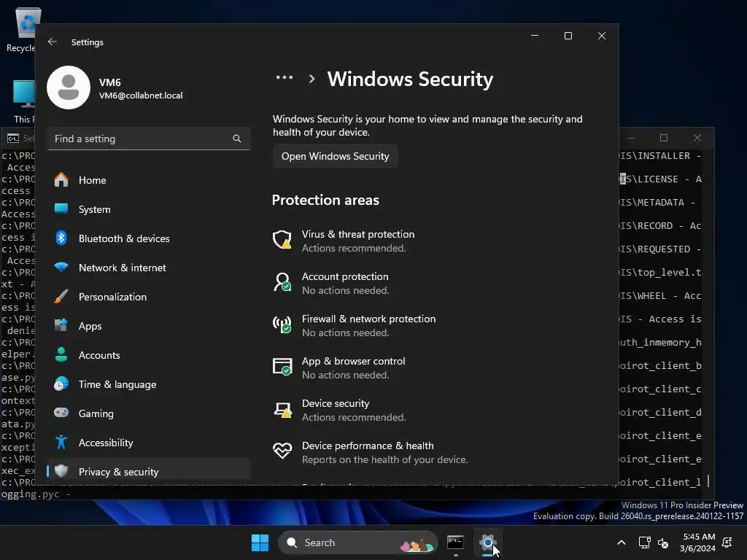Click the Device security laptop icon
Image resolution: width=747 pixels, height=560 pixels.
(282, 410)
